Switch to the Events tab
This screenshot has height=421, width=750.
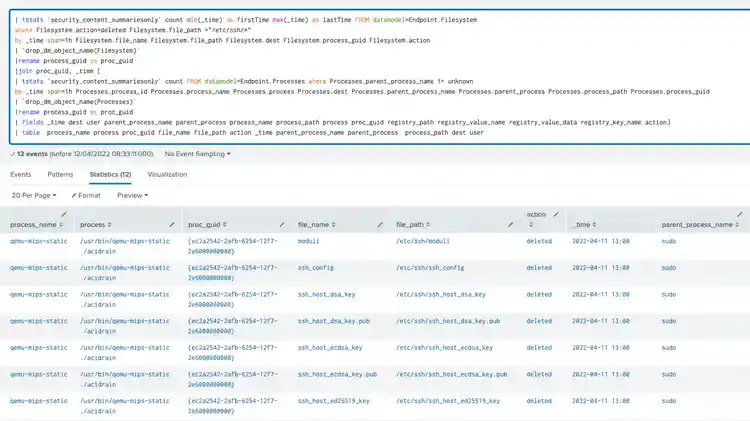tap(21, 174)
